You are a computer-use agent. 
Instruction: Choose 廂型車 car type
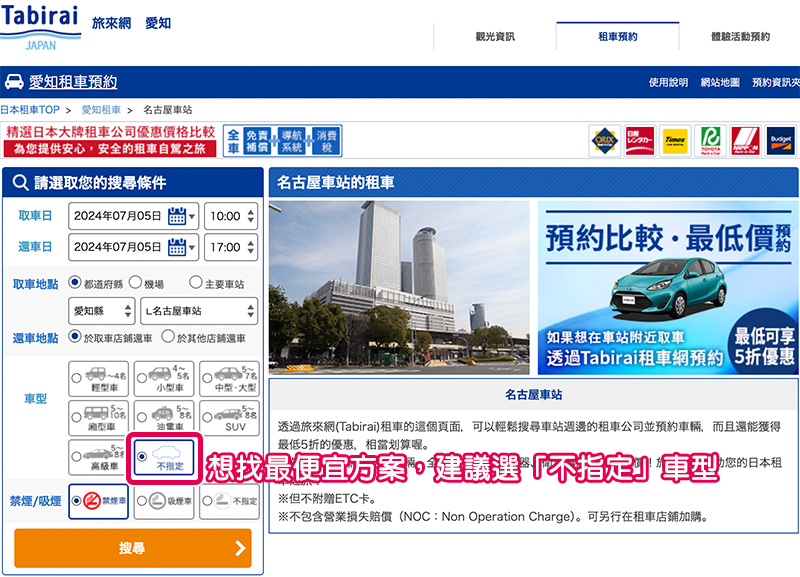click(99, 418)
